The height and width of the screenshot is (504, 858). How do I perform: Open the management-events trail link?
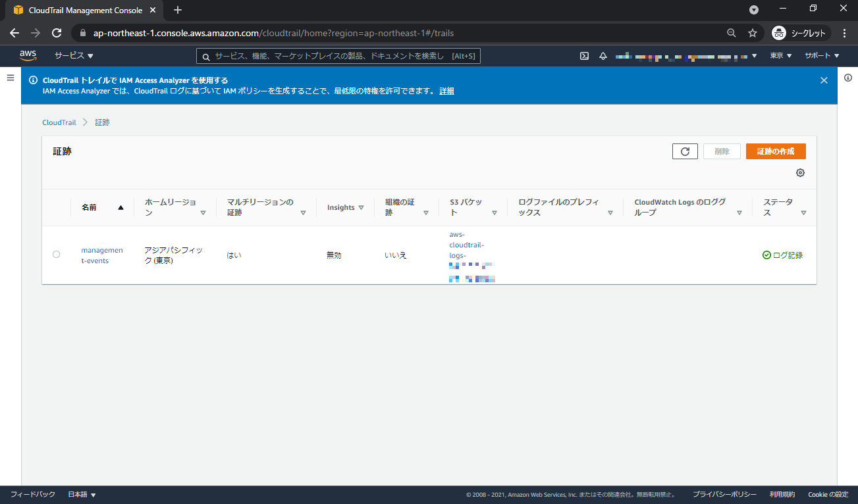(102, 255)
